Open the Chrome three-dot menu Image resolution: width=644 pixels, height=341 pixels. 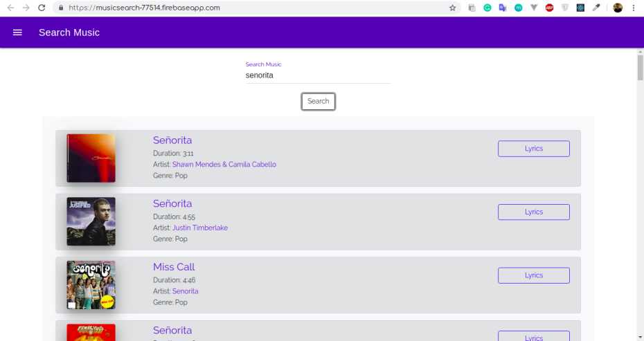coord(634,8)
